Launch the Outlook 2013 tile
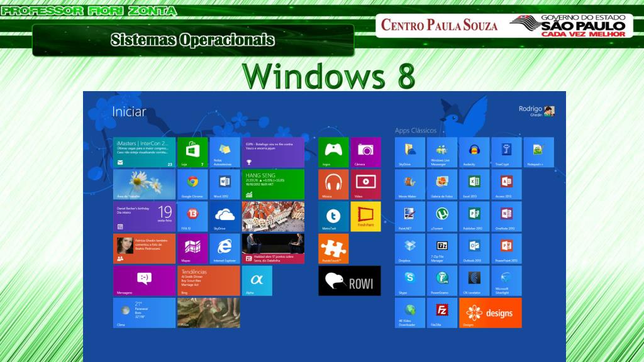Image resolution: width=644 pixels, height=362 pixels. 474,249
